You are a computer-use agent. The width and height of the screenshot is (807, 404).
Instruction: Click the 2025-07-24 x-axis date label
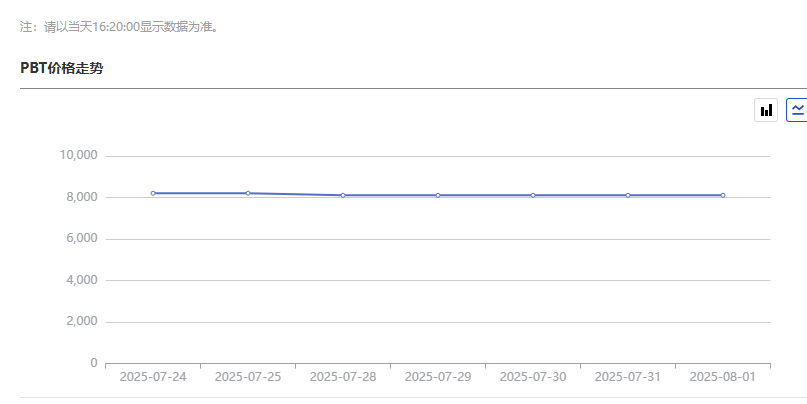tap(153, 377)
